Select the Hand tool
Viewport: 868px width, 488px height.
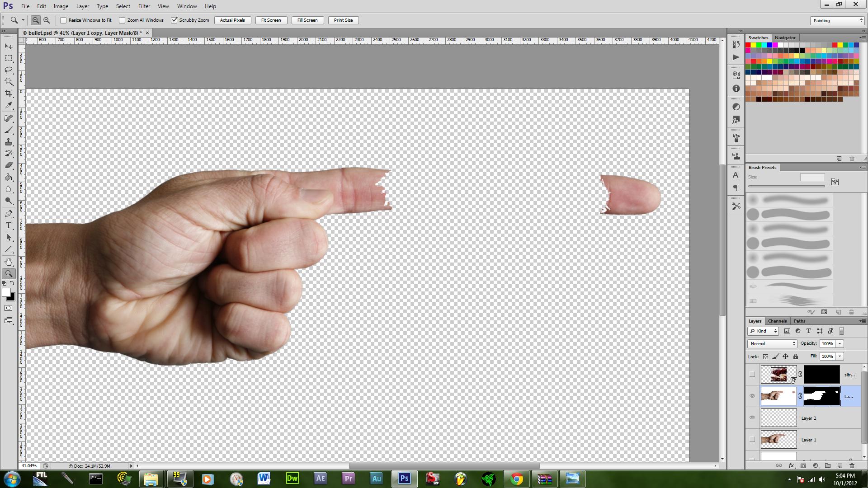pyautogui.click(x=9, y=262)
